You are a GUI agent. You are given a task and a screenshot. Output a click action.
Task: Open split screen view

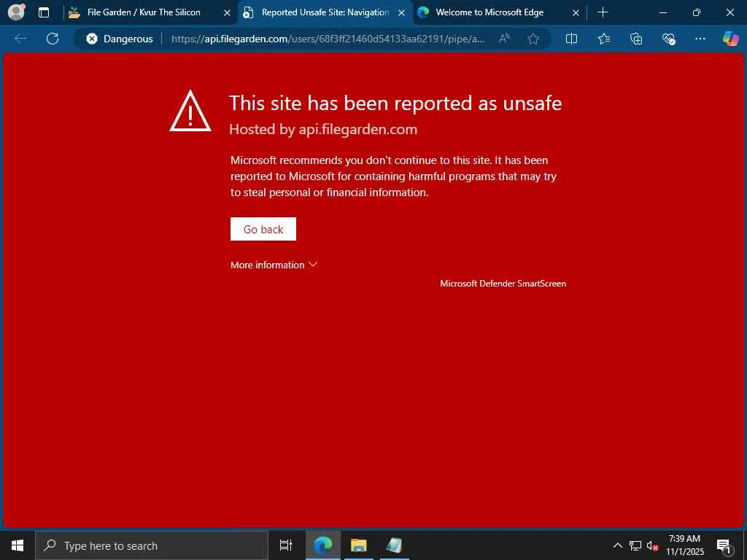click(x=571, y=39)
